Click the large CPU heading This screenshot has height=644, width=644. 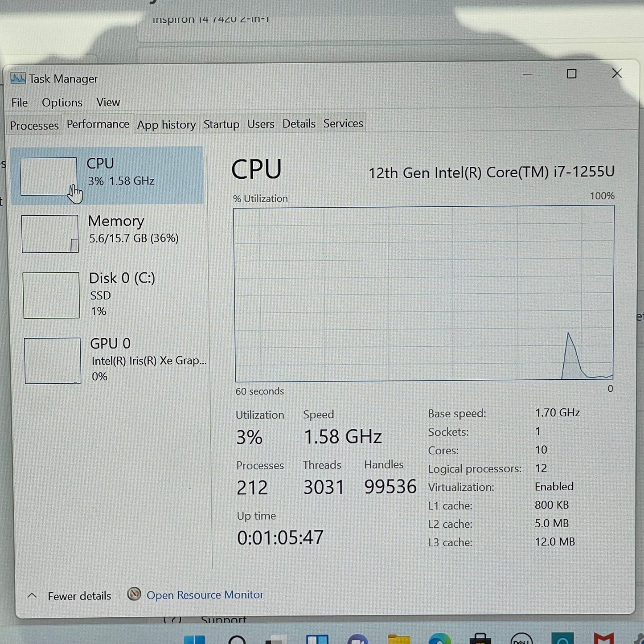pos(256,169)
